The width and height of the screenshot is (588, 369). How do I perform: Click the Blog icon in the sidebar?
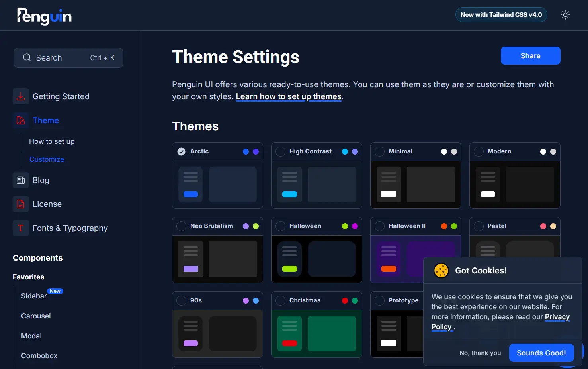(x=21, y=180)
